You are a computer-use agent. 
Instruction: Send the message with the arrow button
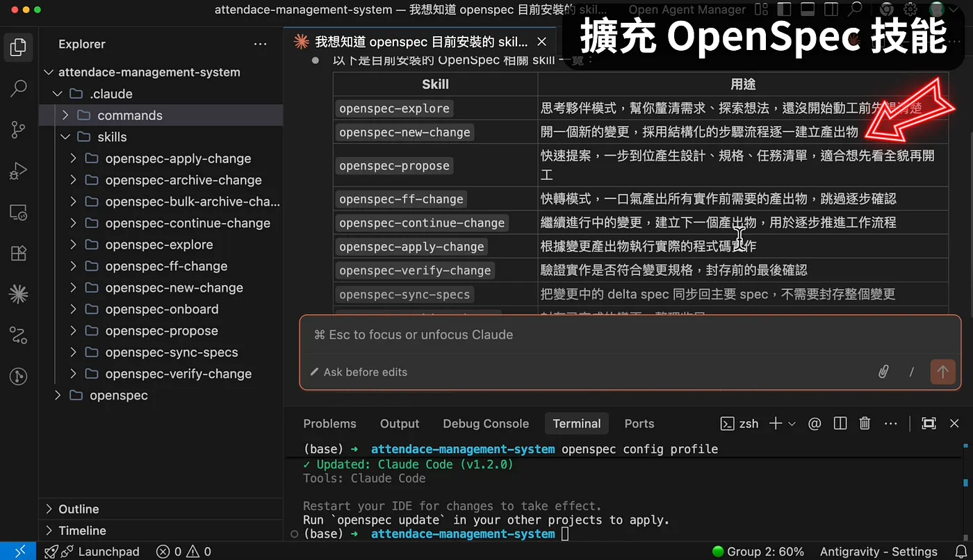942,372
